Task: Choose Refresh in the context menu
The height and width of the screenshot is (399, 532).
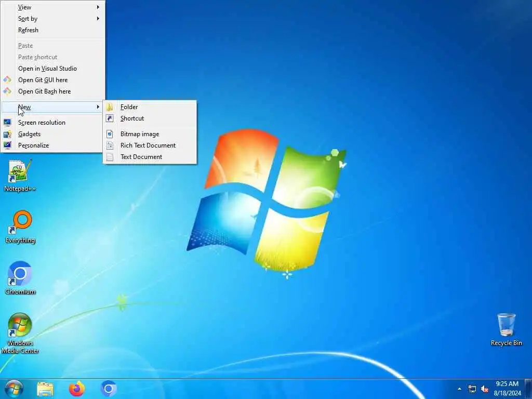Action: (x=52, y=30)
